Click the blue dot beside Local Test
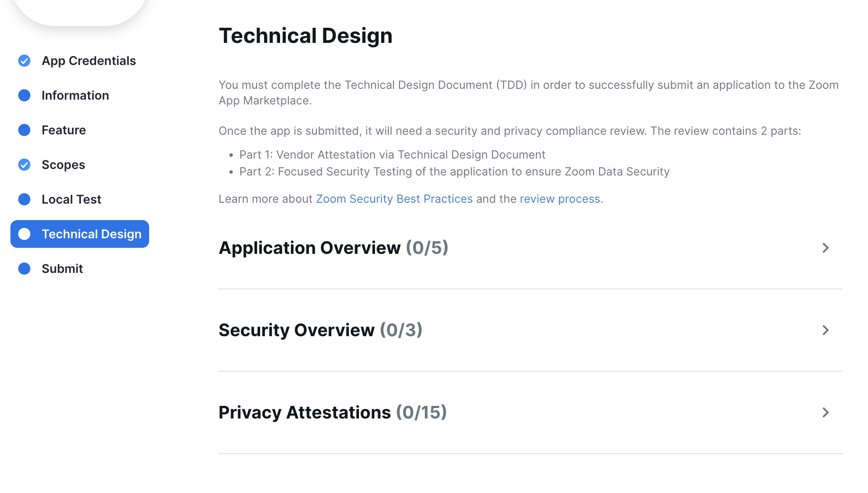The width and height of the screenshot is (868, 493). coord(24,199)
